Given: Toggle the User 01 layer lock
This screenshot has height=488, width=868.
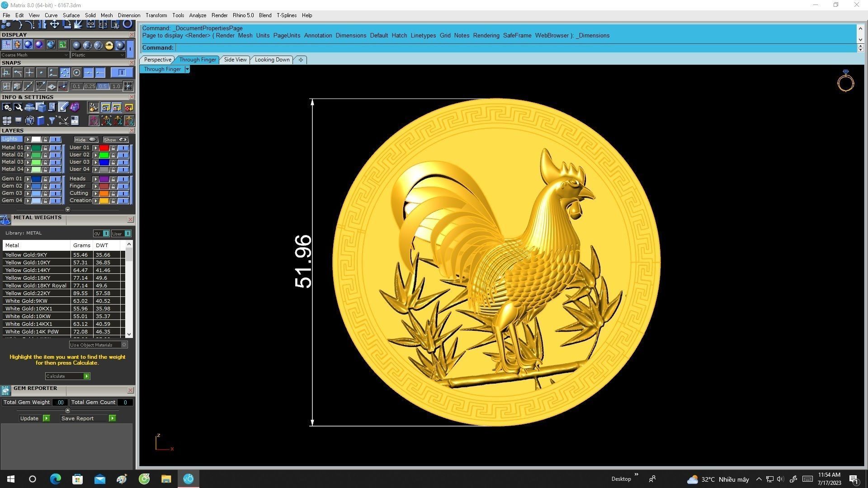Looking at the screenshot, I should pyautogui.click(x=113, y=148).
